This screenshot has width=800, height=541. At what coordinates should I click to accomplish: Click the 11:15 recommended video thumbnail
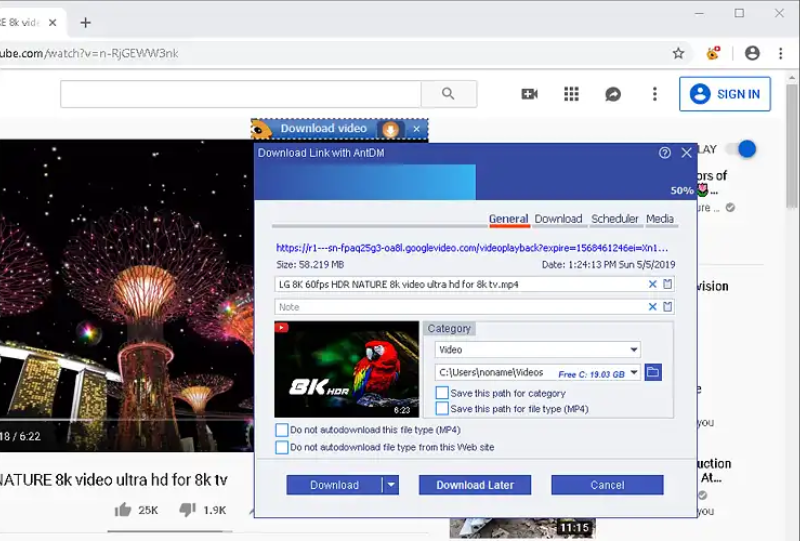click(522, 529)
